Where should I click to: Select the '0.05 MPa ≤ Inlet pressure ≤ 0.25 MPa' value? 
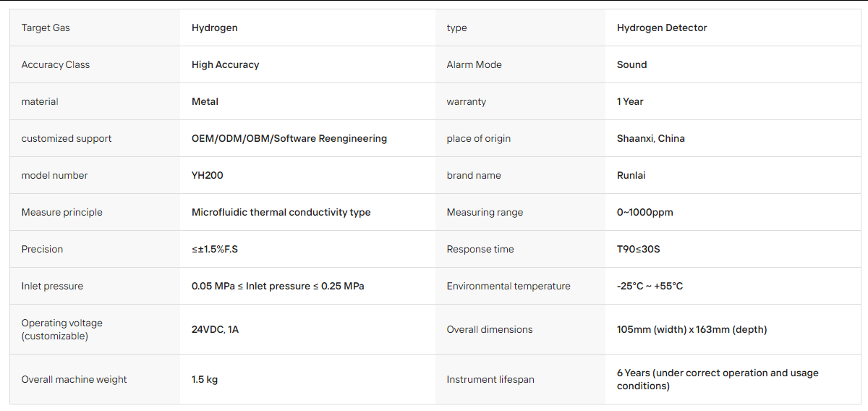(278, 287)
